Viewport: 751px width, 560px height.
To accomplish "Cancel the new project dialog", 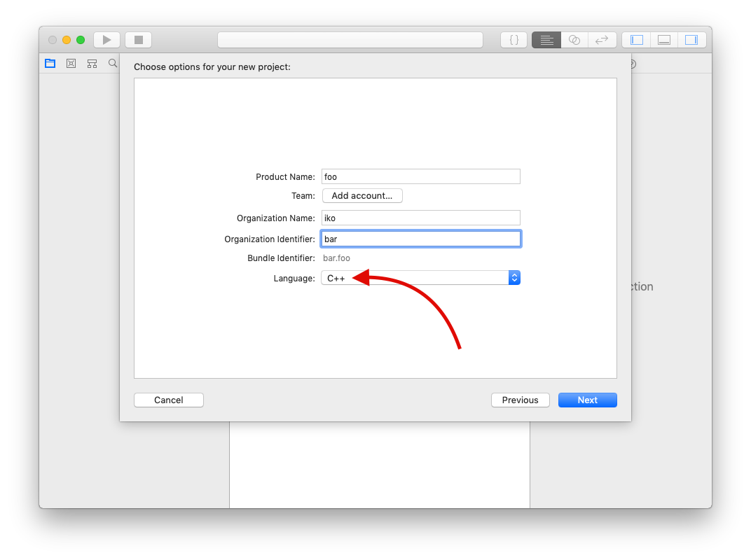I will click(169, 400).
